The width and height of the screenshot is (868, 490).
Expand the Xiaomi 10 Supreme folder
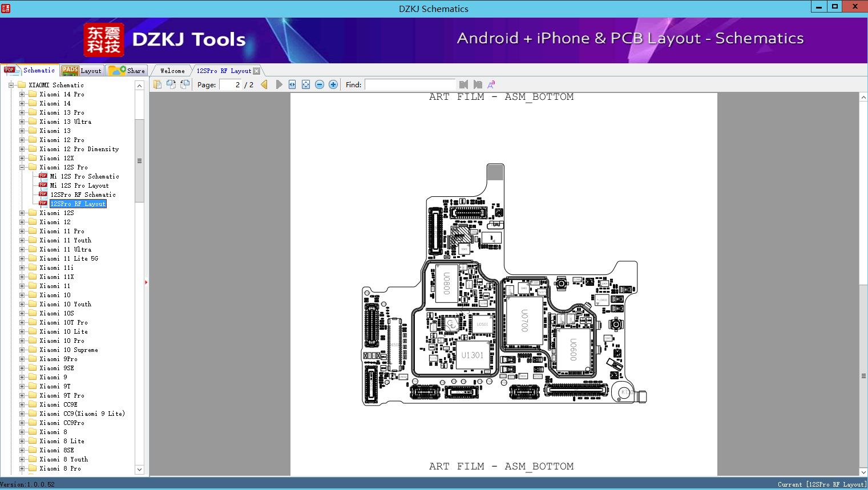(x=22, y=350)
